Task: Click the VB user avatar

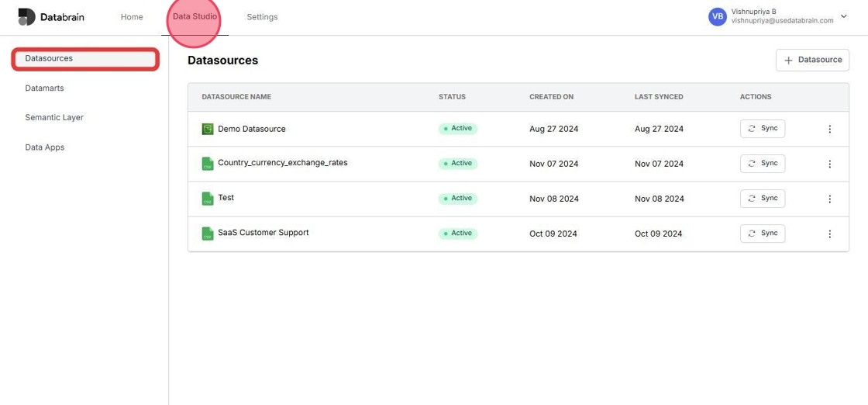Action: (x=718, y=16)
